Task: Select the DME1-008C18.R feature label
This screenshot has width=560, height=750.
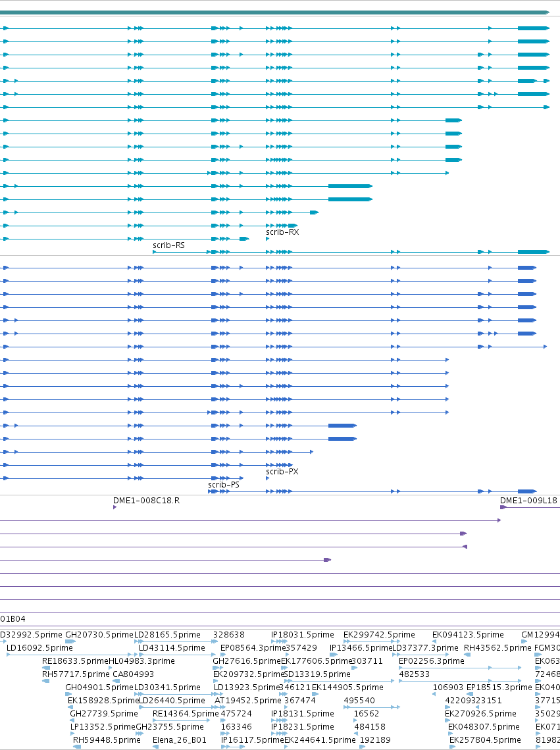Action: click(147, 501)
